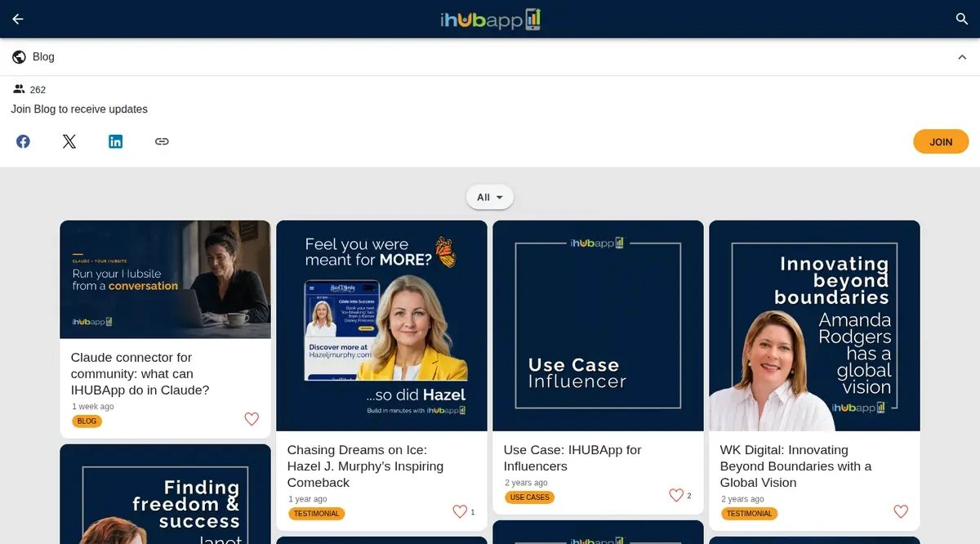Go back using the arrow icon
The height and width of the screenshot is (544, 980).
tap(18, 19)
